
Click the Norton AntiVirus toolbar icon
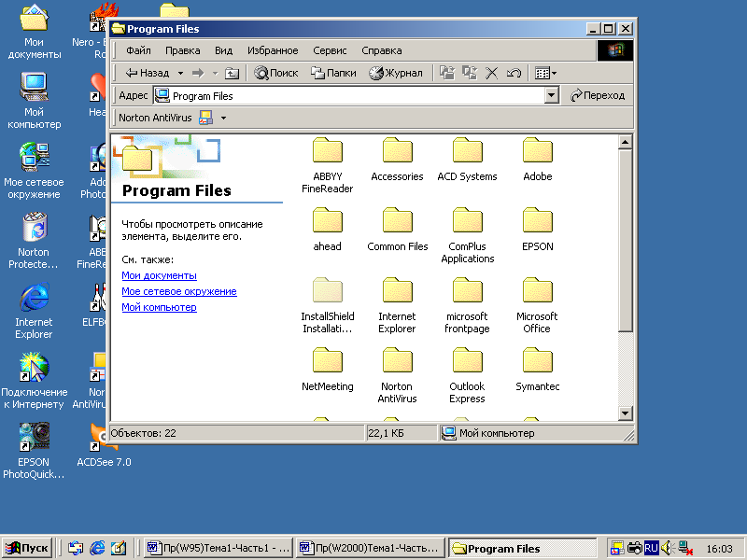205,118
